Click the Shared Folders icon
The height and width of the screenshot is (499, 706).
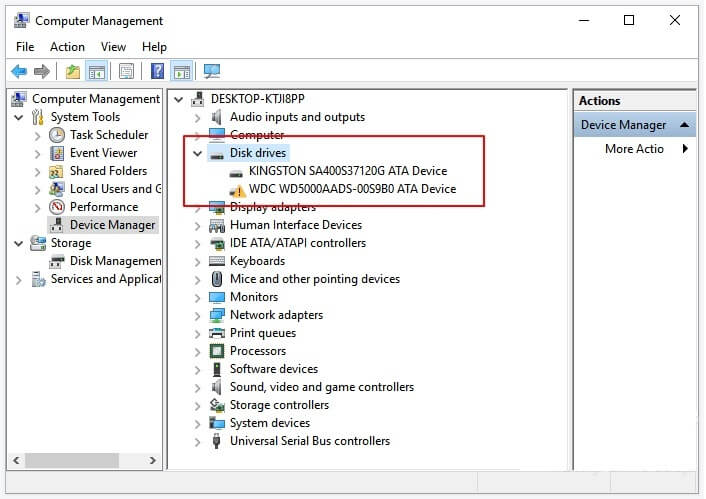[x=56, y=171]
